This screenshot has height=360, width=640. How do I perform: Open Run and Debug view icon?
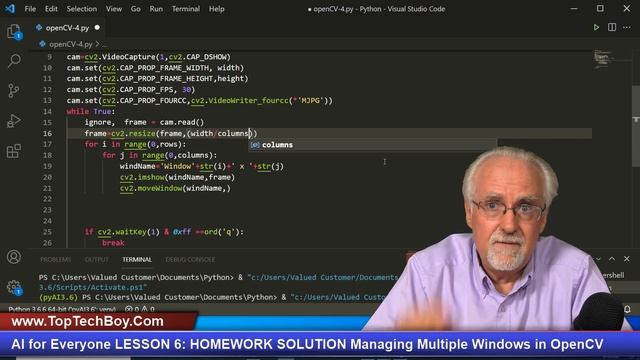(13, 121)
